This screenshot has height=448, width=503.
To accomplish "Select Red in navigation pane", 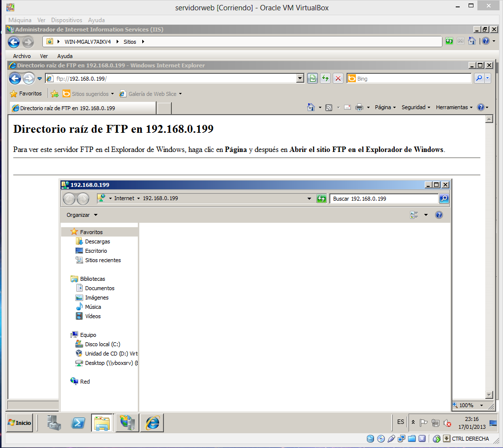I will click(x=85, y=381).
